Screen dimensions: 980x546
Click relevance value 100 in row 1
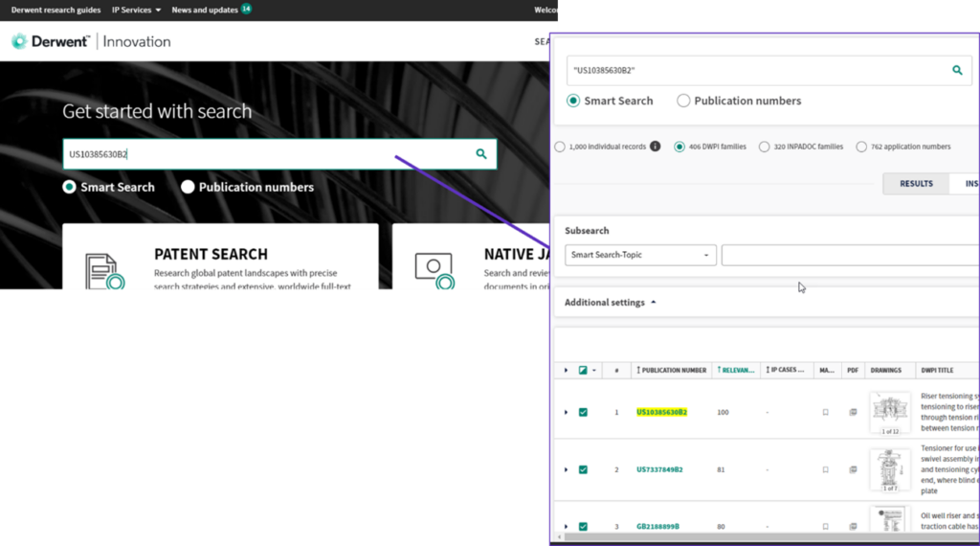[723, 412]
